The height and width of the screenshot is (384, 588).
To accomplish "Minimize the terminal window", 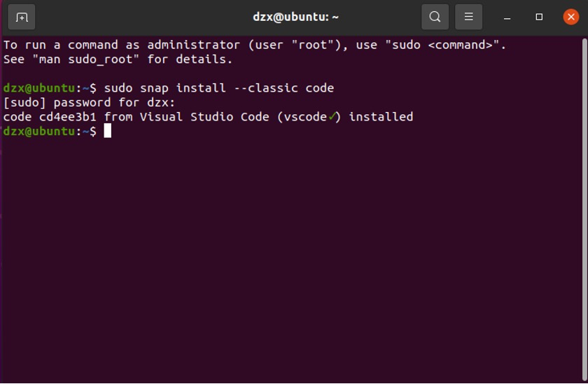I will click(x=507, y=17).
